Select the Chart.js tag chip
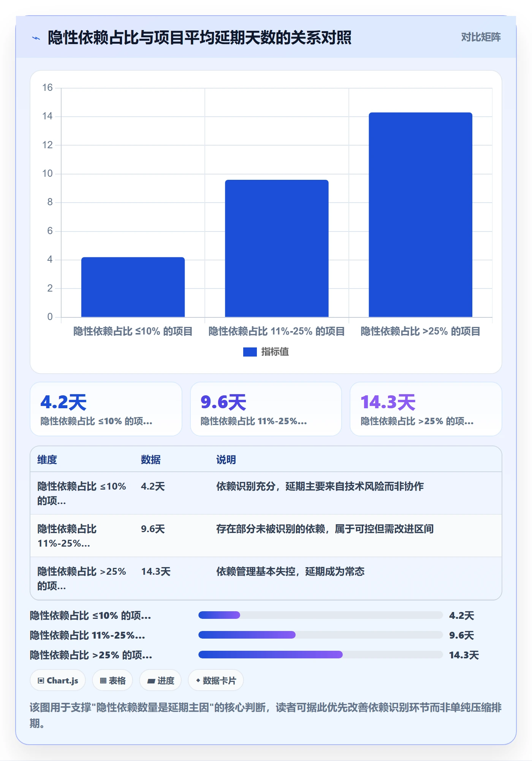 tap(58, 680)
